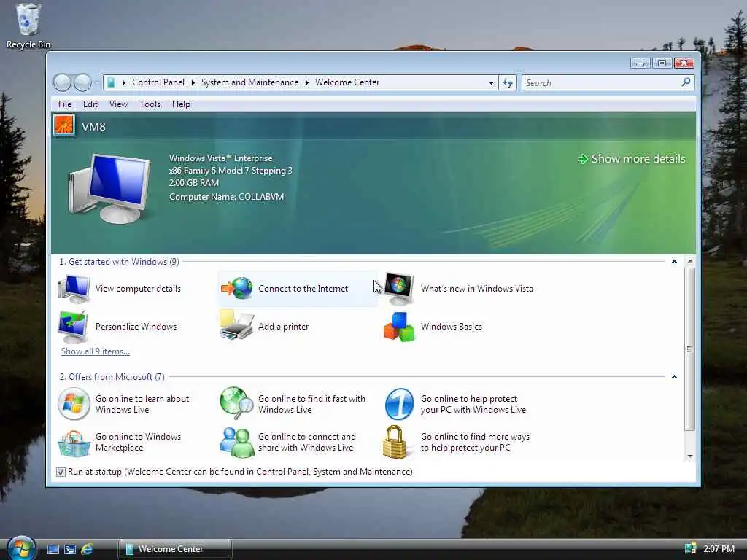Click the VM8 user name text
The height and width of the screenshot is (560, 747).
pyautogui.click(x=93, y=127)
